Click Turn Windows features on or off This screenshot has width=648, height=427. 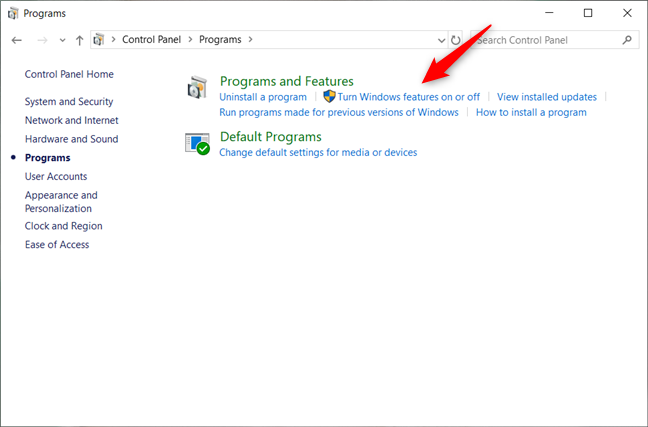pyautogui.click(x=408, y=97)
